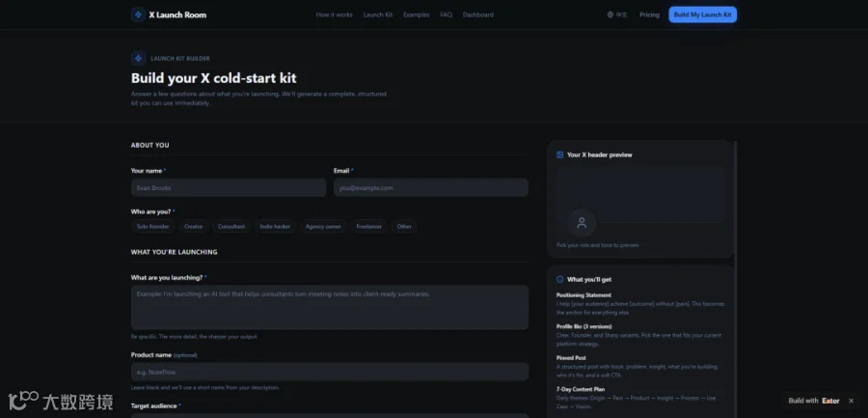Image resolution: width=868 pixels, height=418 pixels.
Task: Open the Pricing page
Action: [x=649, y=15]
